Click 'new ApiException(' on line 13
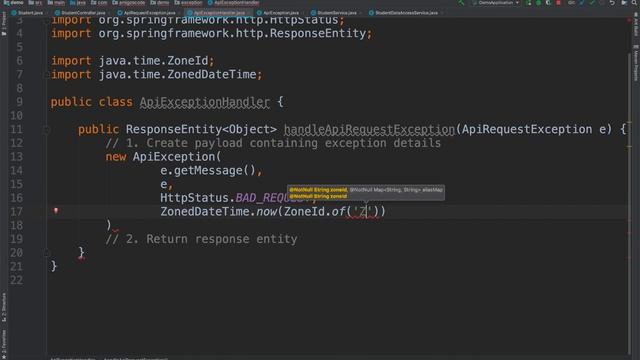640x360 pixels. pyautogui.click(x=163, y=157)
